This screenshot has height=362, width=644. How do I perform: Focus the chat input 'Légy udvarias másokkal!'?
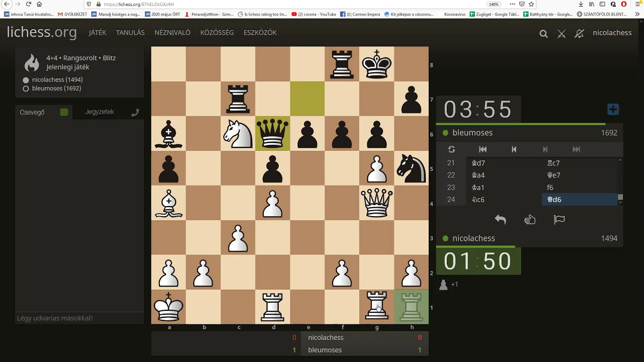tap(79, 318)
